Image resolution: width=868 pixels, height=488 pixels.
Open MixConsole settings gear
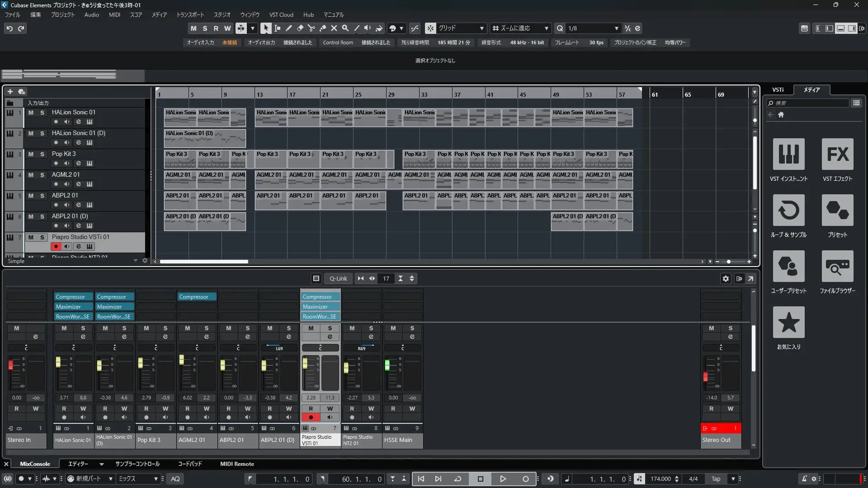tap(726, 279)
